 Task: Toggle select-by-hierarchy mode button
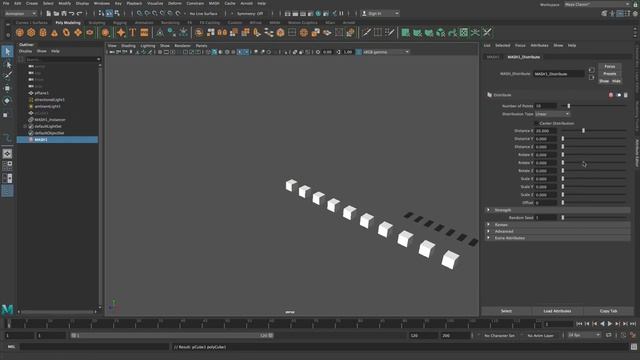(101, 13)
